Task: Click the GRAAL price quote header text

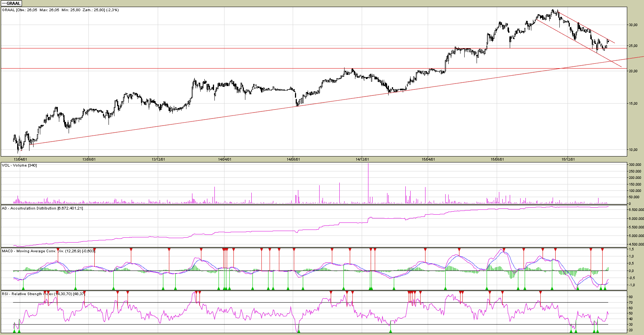Action: (x=60, y=10)
